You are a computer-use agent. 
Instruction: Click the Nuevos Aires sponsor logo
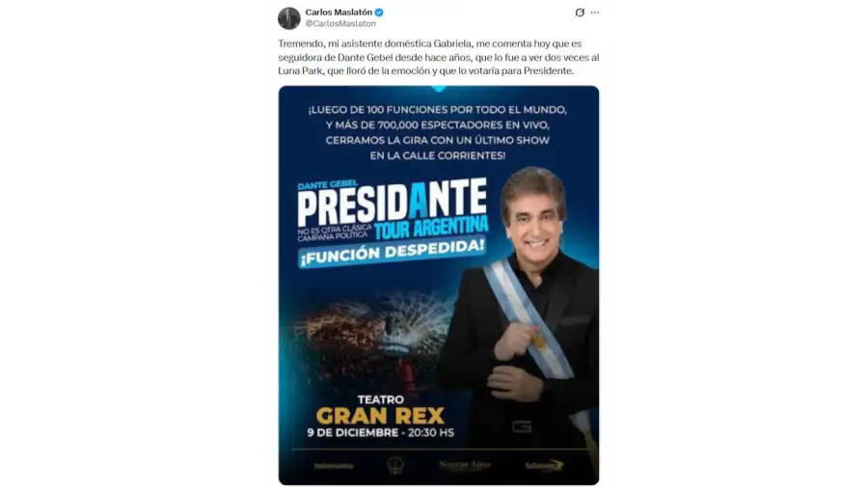pos(465,465)
